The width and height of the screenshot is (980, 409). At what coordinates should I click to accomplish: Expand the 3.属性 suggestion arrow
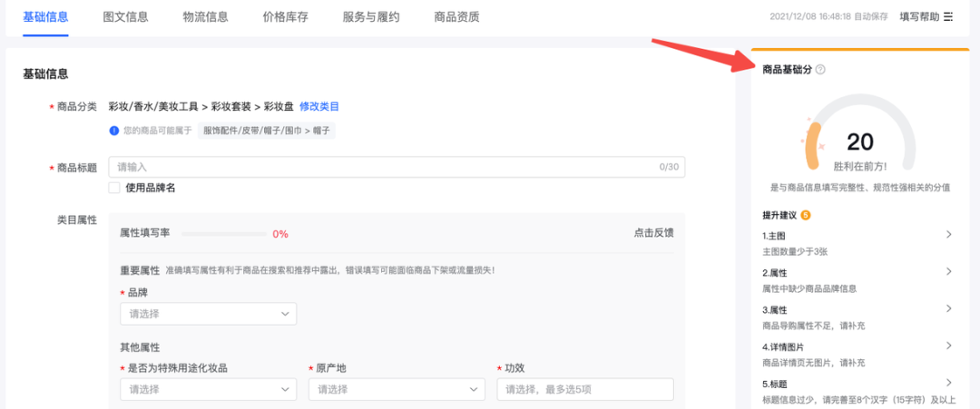point(948,308)
